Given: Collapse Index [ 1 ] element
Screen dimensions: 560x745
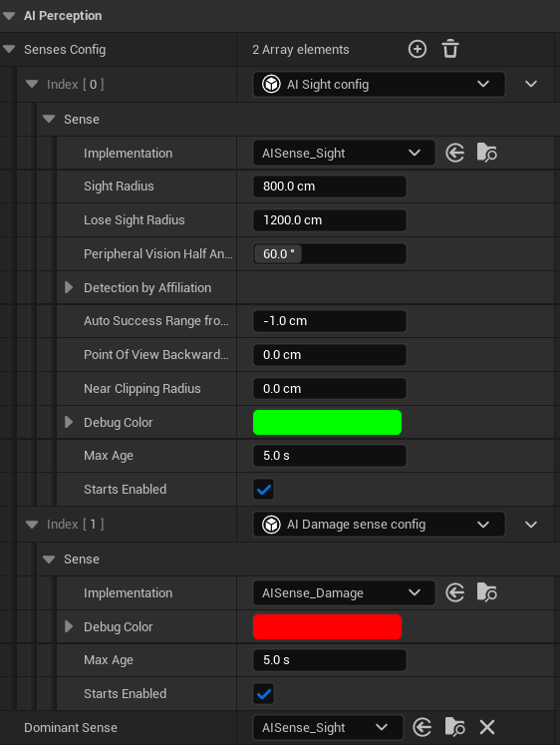Looking at the screenshot, I should (32, 525).
